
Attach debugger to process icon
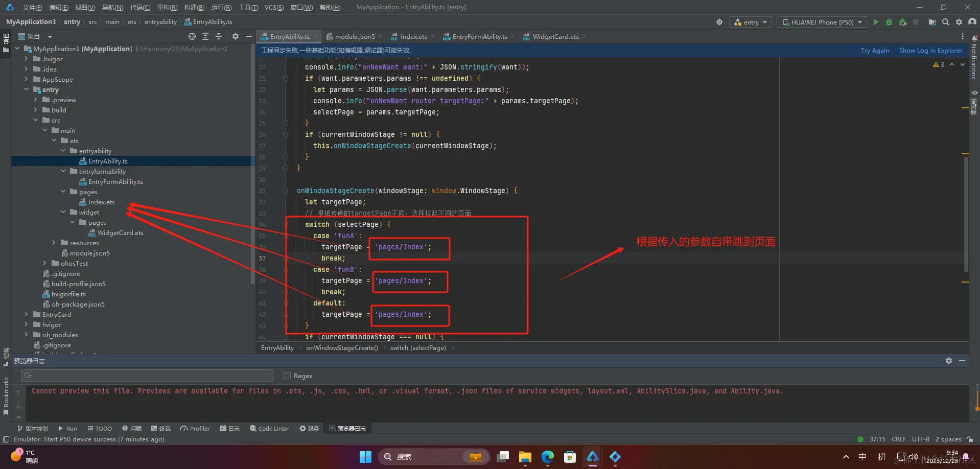coord(903,22)
